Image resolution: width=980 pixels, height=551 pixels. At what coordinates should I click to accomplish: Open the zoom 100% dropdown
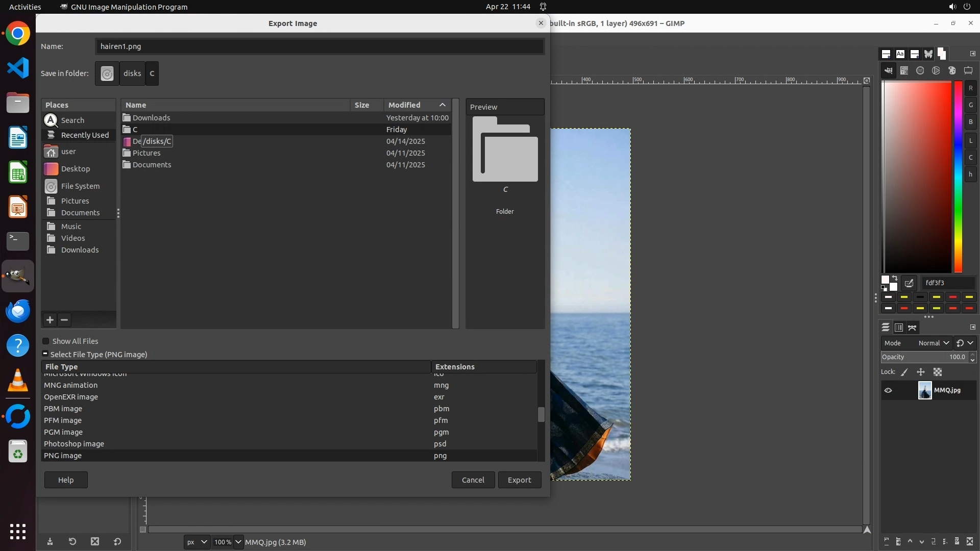click(238, 542)
